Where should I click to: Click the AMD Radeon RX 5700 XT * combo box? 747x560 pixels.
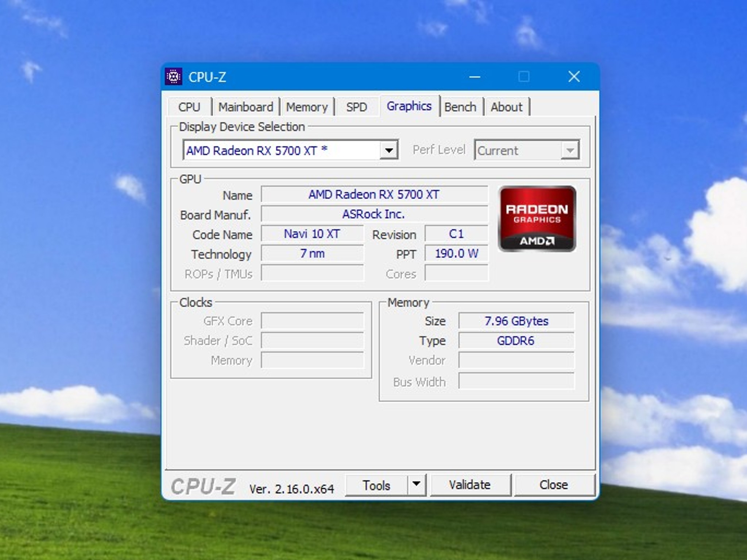[x=290, y=150]
